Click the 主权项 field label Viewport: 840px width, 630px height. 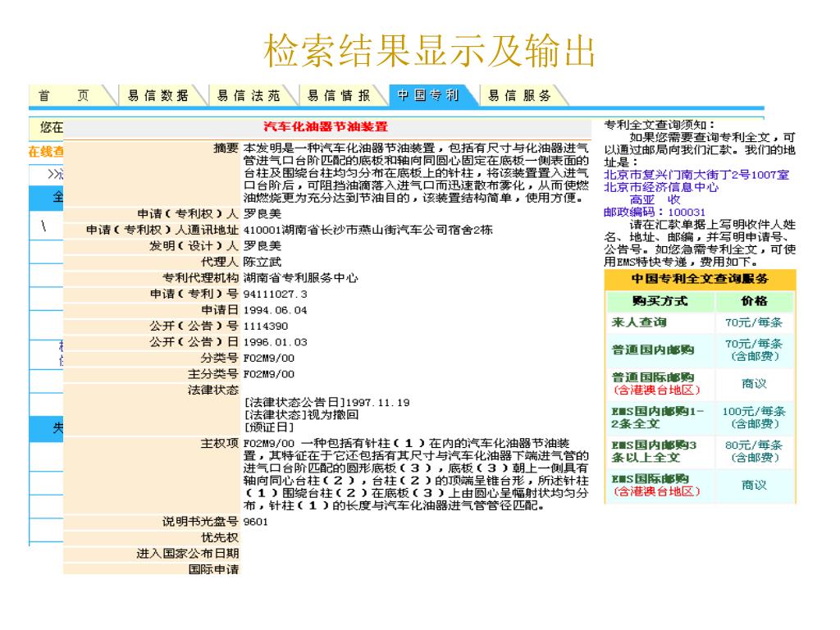pos(219,444)
